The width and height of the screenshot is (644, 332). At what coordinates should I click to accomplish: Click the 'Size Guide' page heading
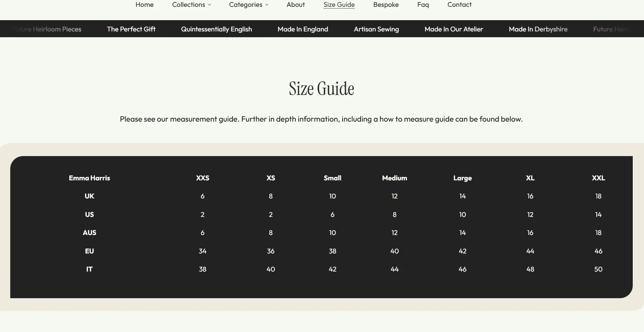321,88
